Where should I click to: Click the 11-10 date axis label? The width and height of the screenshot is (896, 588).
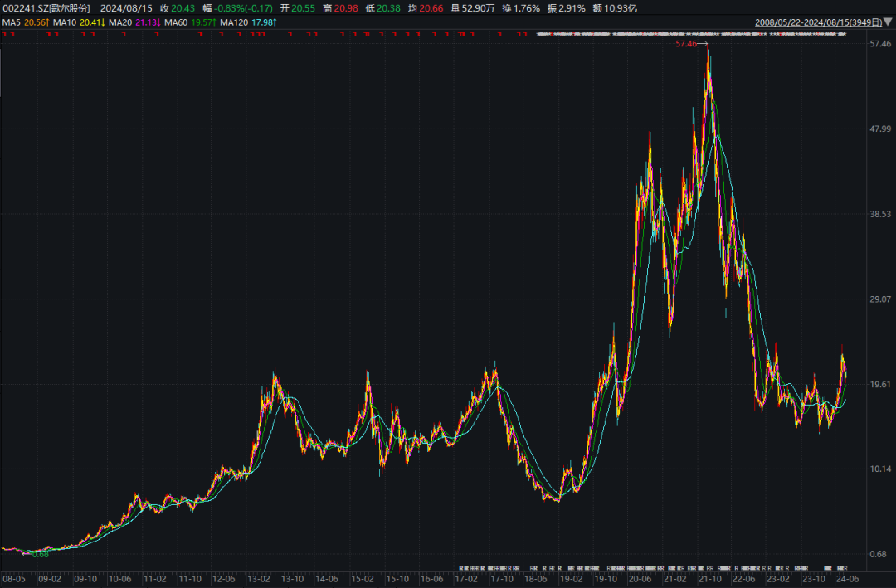[190, 579]
